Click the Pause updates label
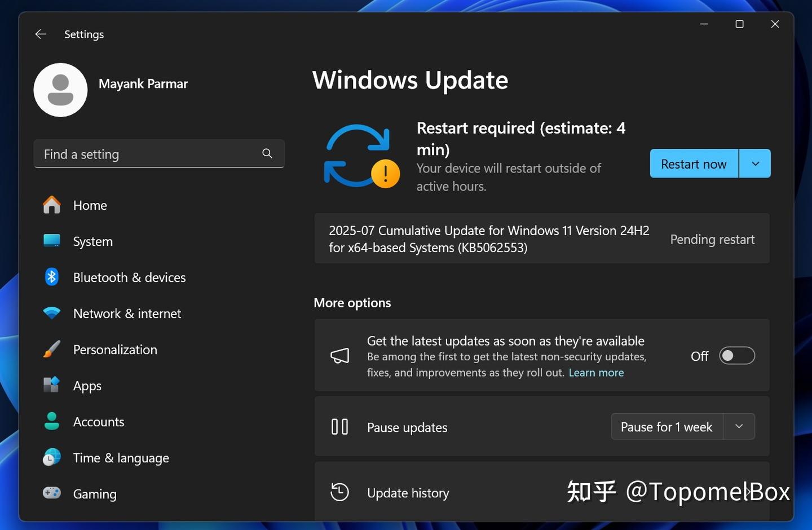 (x=407, y=427)
